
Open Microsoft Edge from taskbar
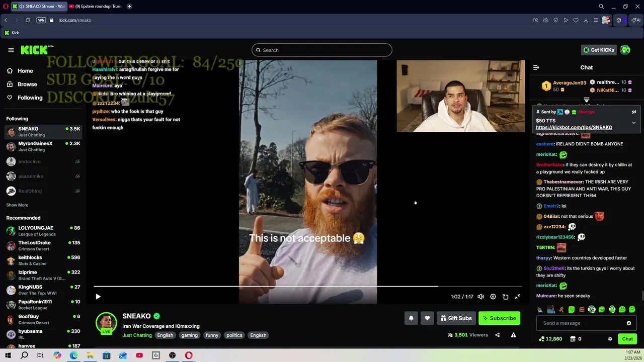73,355
